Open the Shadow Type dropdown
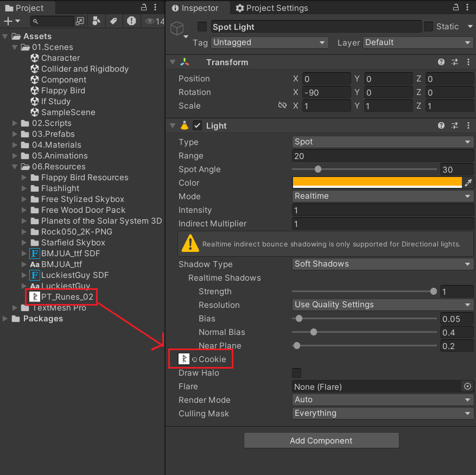The width and height of the screenshot is (476, 475). click(383, 264)
